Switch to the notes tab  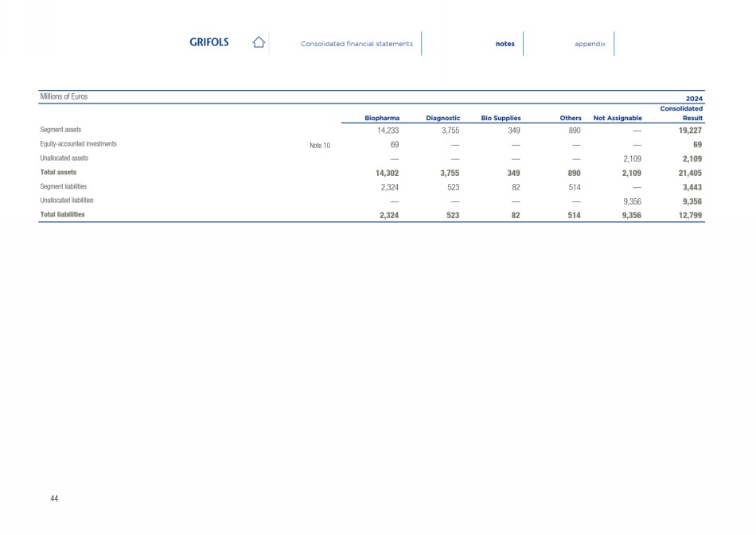[x=505, y=44]
